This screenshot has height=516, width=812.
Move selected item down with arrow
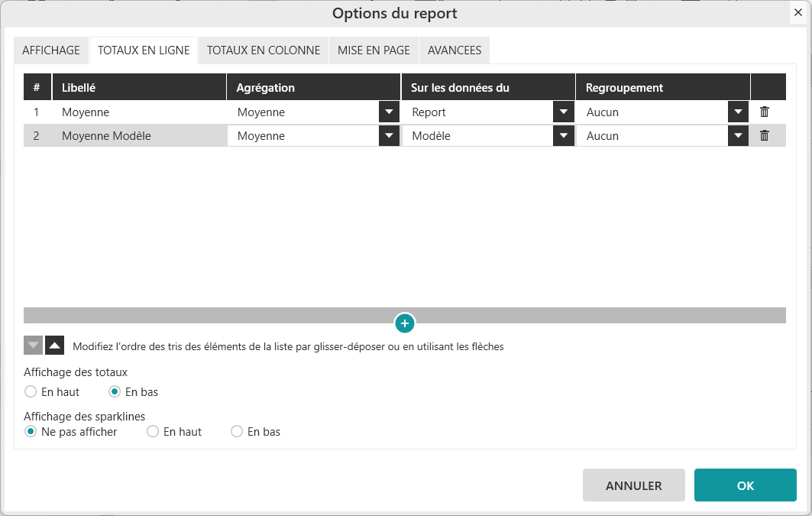coord(33,346)
